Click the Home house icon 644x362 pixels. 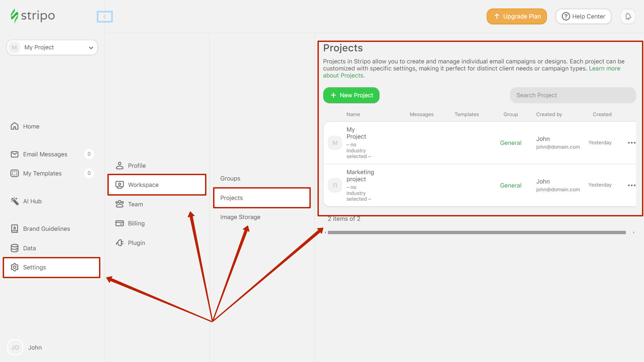tap(14, 126)
